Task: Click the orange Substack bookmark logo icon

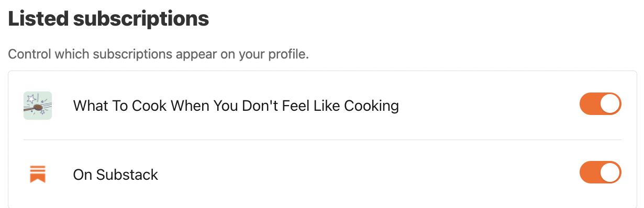Action: click(38, 174)
